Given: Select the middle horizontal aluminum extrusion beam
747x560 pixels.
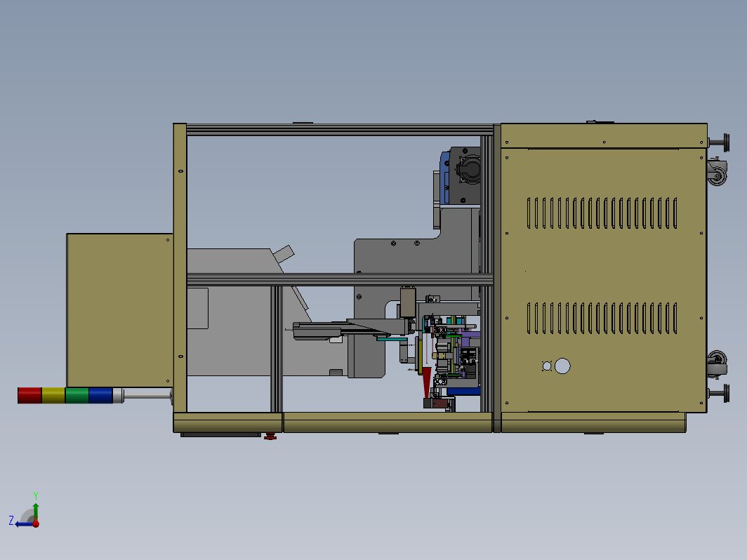Looking at the screenshot, I should [340, 279].
